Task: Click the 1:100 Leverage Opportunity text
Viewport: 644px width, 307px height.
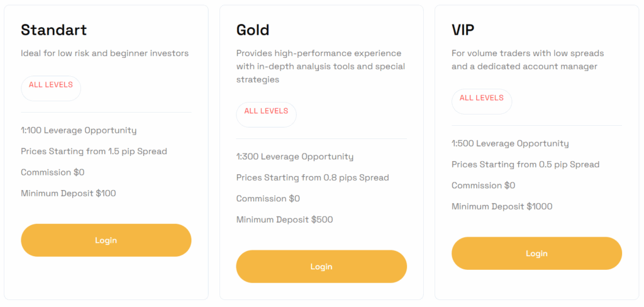Action: tap(79, 131)
